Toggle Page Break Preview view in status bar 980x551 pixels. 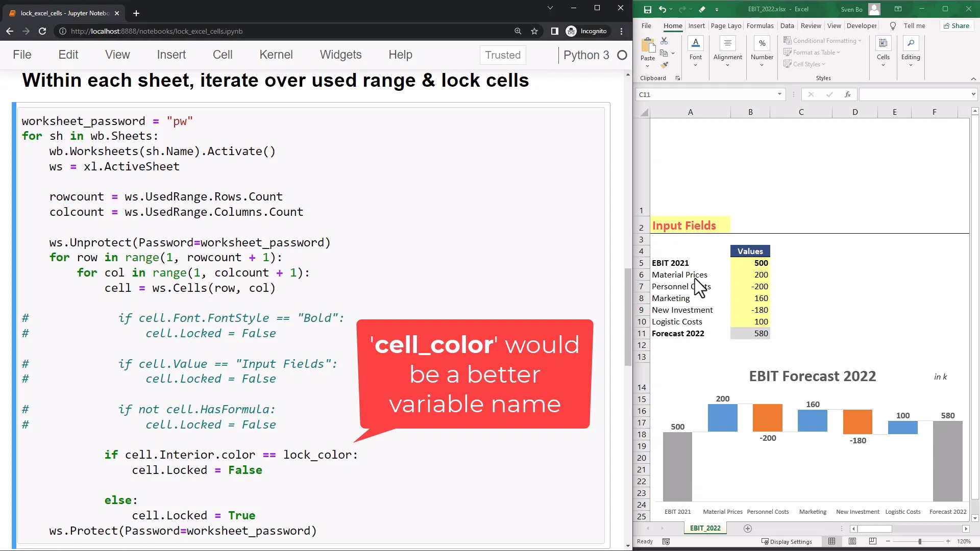tap(872, 541)
